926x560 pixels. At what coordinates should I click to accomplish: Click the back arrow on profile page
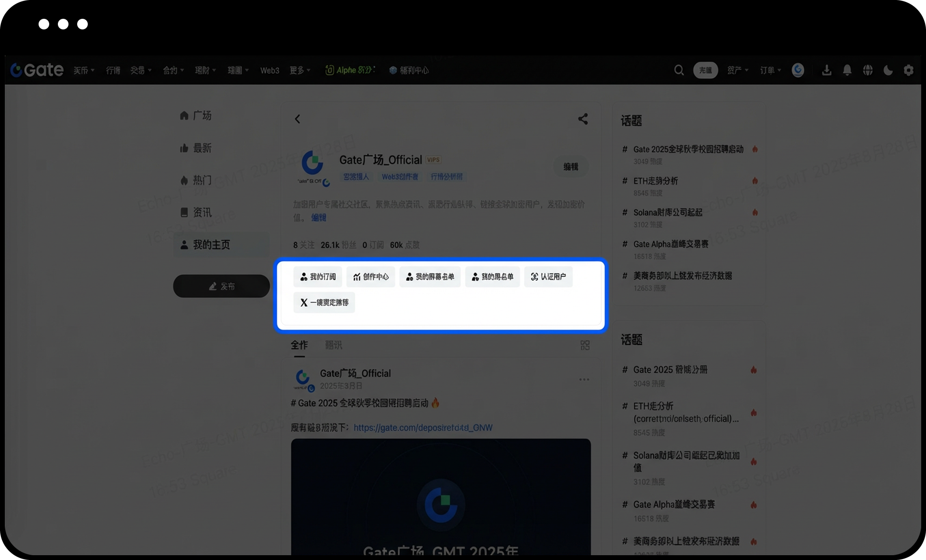298,119
